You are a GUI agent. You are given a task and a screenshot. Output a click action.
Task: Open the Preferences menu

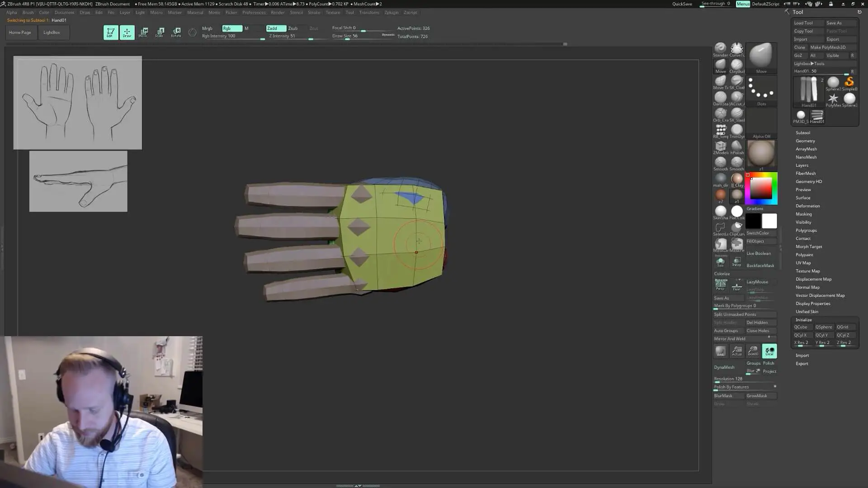tap(254, 13)
